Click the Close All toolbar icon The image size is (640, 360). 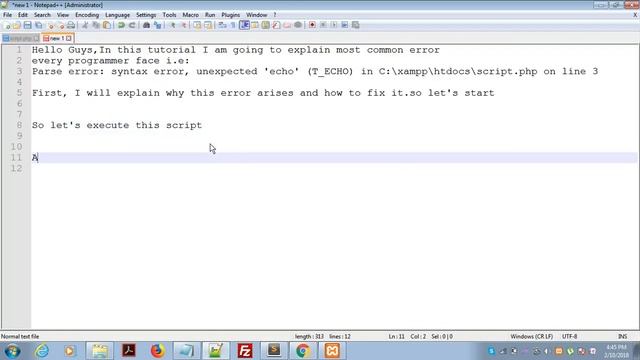click(x=61, y=25)
